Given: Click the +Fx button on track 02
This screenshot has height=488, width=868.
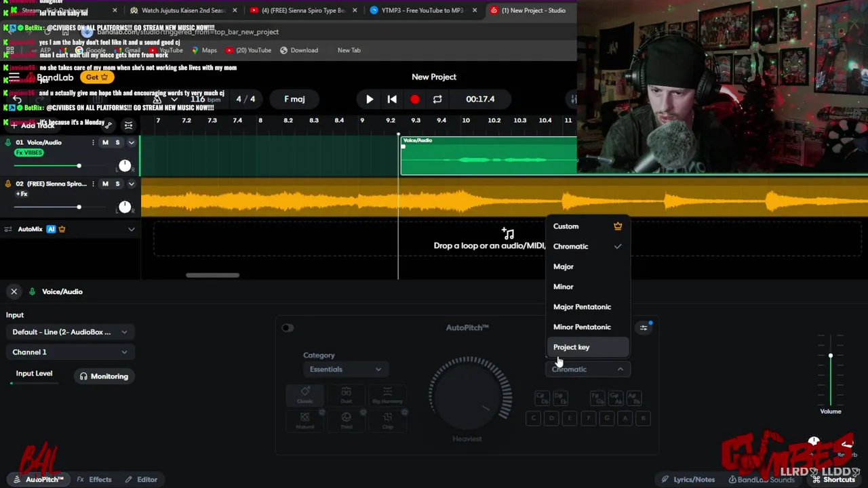Looking at the screenshot, I should [21, 194].
